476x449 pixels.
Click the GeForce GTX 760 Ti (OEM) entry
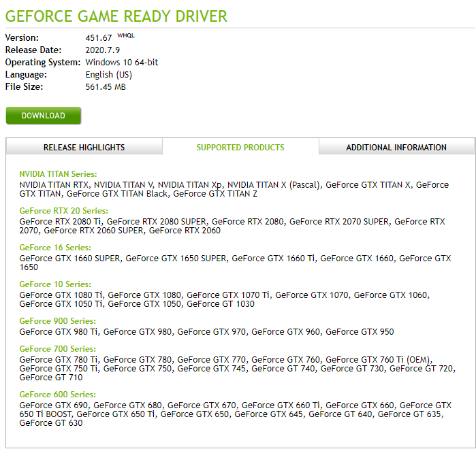pyautogui.click(x=378, y=360)
